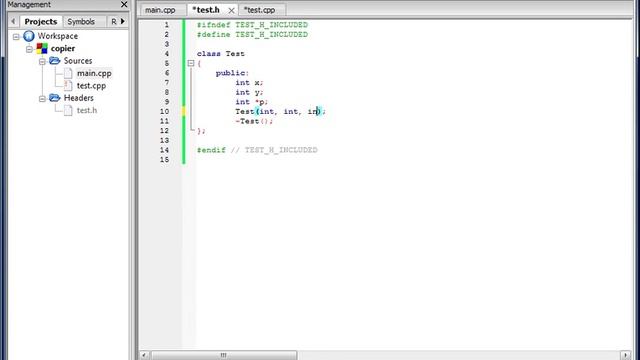This screenshot has width=640, height=360.
Task: Click line number 14 in the gutter
Action: click(164, 150)
